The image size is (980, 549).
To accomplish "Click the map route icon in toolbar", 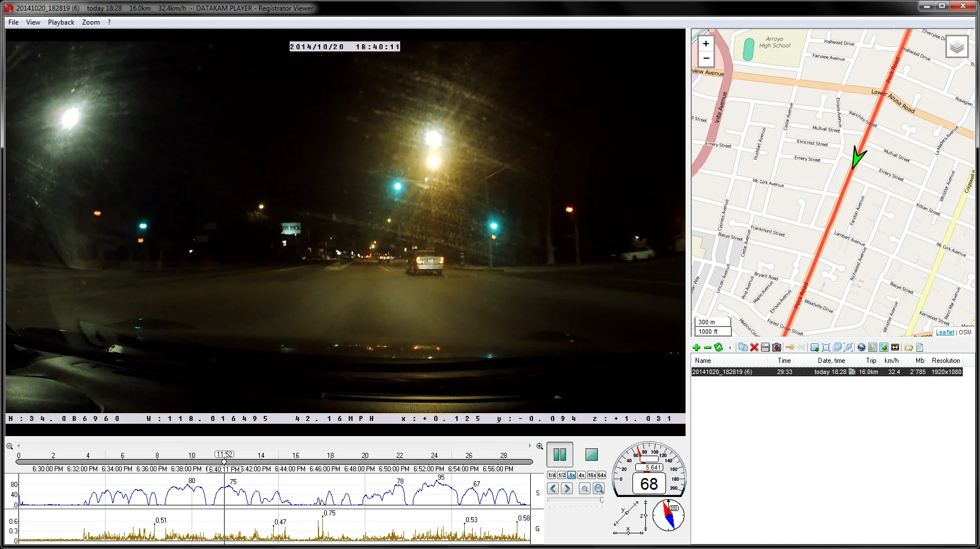I will [873, 347].
